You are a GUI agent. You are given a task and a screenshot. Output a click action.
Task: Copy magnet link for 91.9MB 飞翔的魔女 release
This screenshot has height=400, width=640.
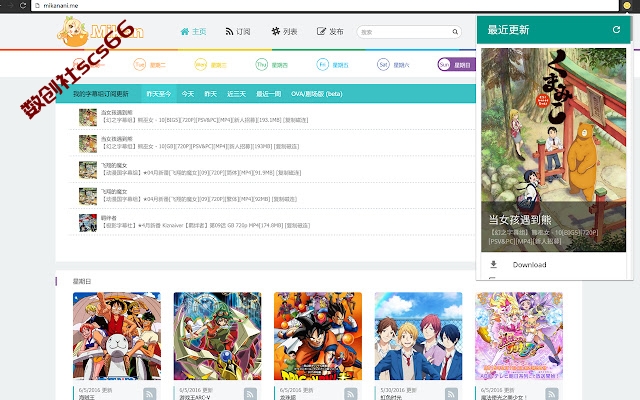[x=289, y=173]
